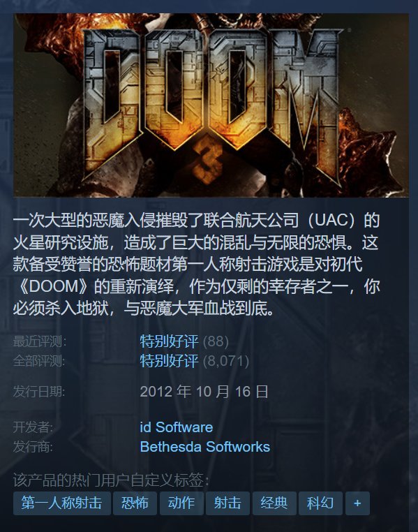Viewport: 418px width, 532px height.
Task: Open Bethesda Softworks publisher page
Action: (x=204, y=447)
